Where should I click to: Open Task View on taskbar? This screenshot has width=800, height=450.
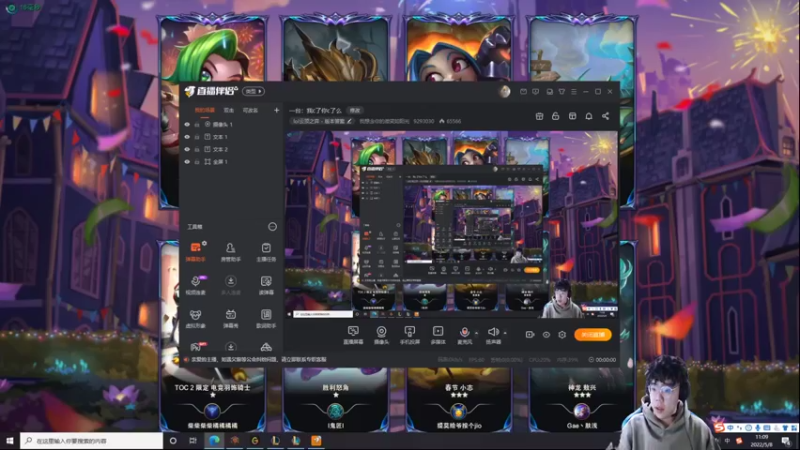point(193,440)
